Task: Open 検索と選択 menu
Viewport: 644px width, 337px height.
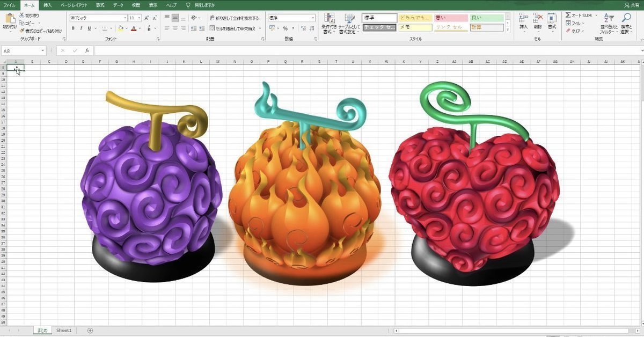Action: (x=626, y=24)
